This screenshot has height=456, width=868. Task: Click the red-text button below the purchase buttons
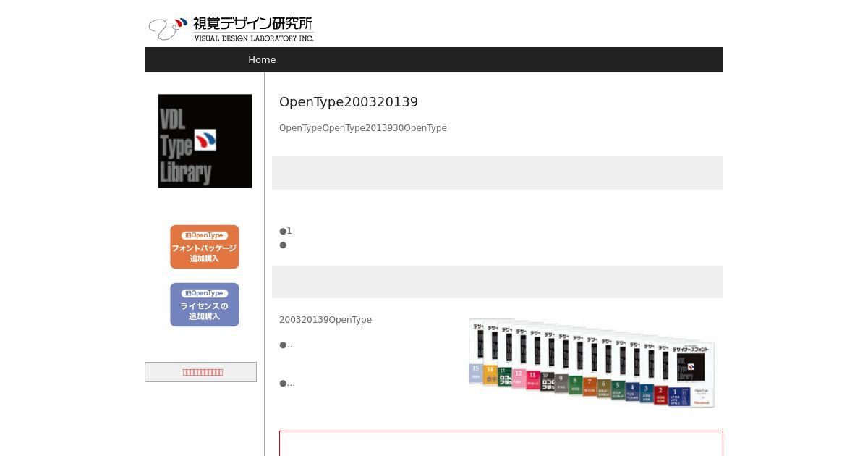tap(200, 372)
